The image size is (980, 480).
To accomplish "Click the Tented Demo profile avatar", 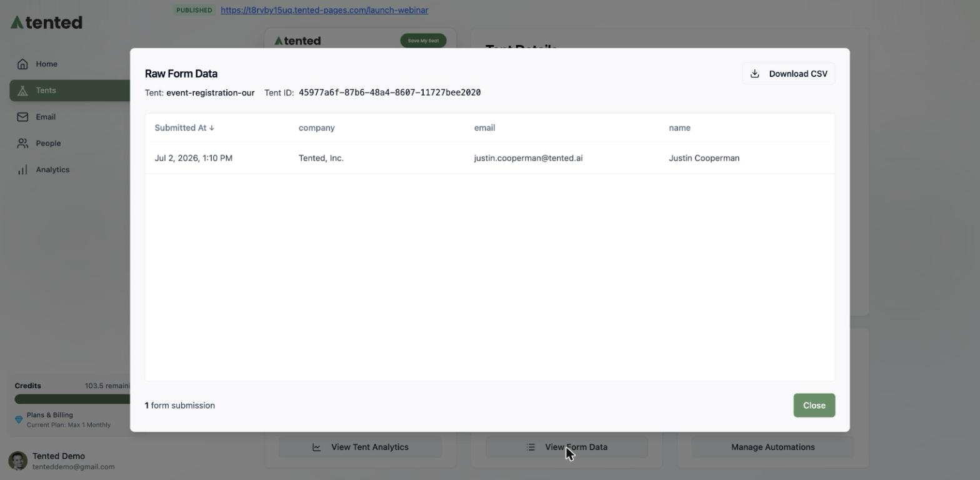I will (18, 461).
